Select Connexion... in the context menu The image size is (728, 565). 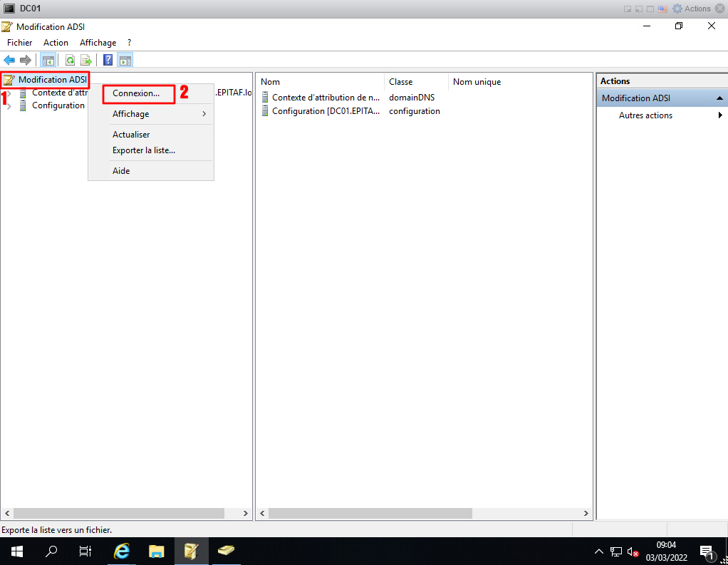click(136, 93)
